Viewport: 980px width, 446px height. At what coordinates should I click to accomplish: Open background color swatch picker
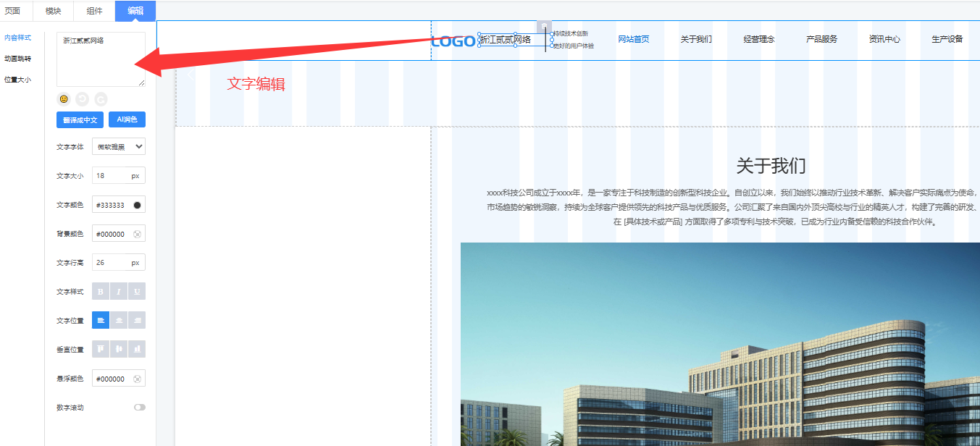[x=137, y=234]
